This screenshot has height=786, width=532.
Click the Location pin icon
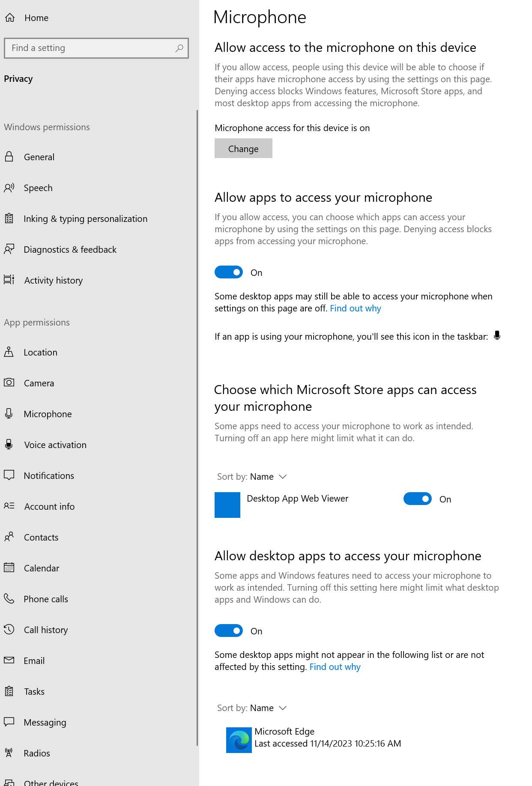(9, 352)
